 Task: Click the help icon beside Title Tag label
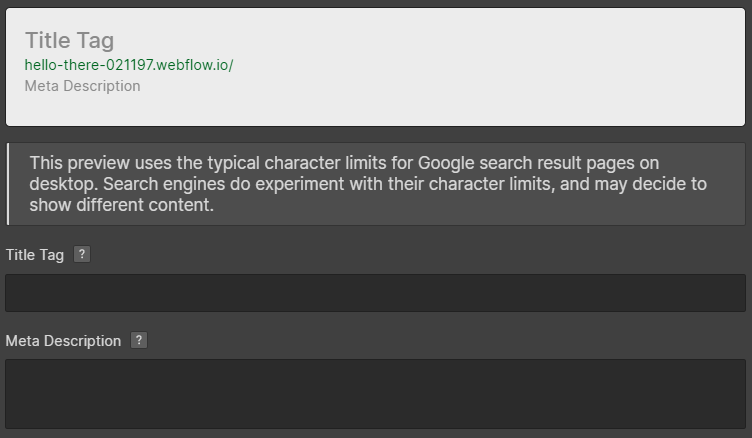pyautogui.click(x=82, y=254)
